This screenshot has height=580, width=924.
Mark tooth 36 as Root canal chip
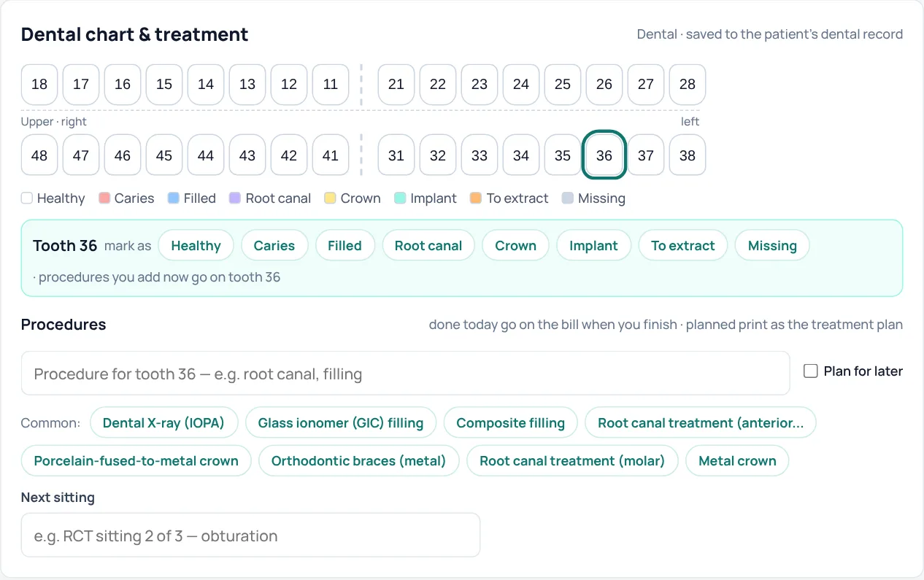(428, 246)
